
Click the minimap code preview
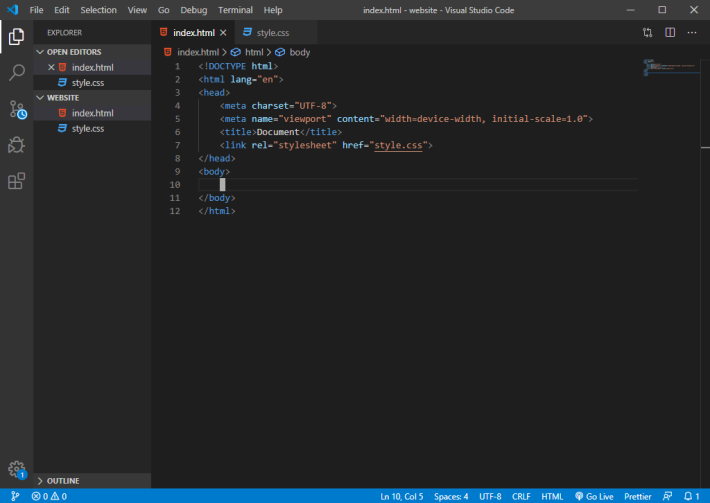point(670,67)
